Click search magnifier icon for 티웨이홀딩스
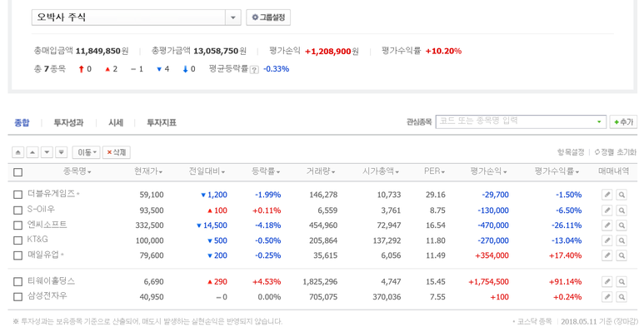 coord(622,281)
